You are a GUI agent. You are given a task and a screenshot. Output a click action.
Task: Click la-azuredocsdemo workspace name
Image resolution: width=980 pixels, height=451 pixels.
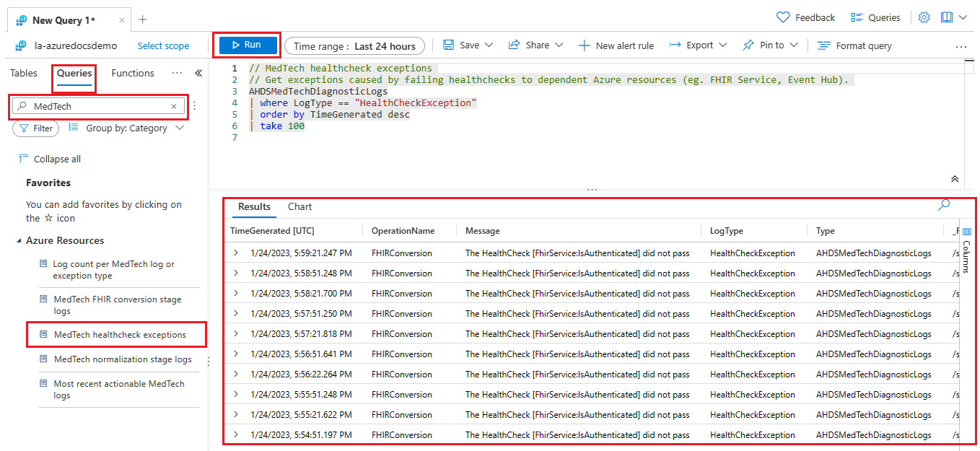(76, 45)
